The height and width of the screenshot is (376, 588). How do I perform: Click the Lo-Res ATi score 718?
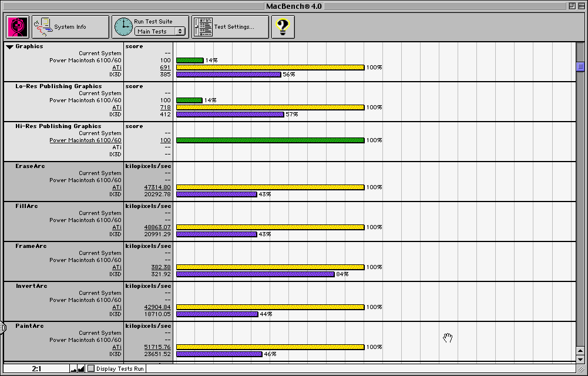click(166, 108)
